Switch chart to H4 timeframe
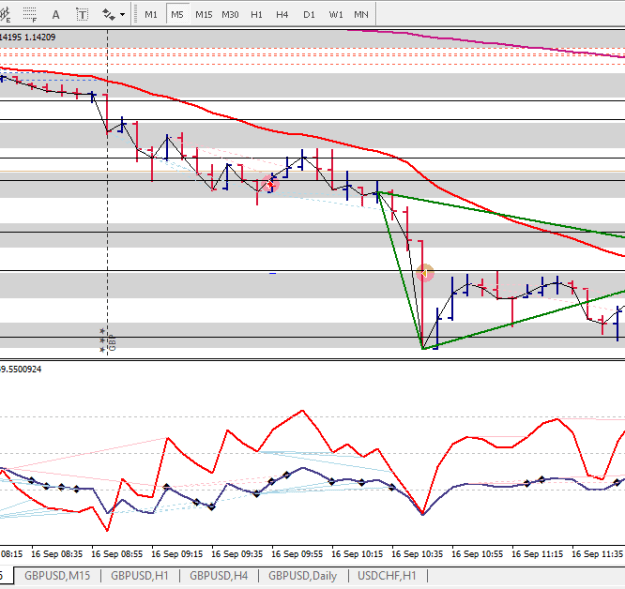625x589 pixels. [282, 15]
